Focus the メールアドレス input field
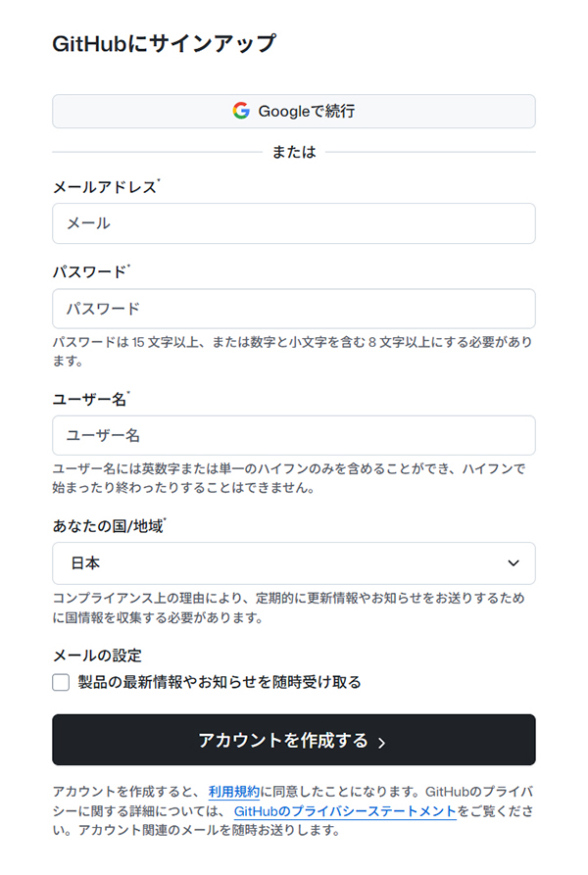 click(x=294, y=223)
